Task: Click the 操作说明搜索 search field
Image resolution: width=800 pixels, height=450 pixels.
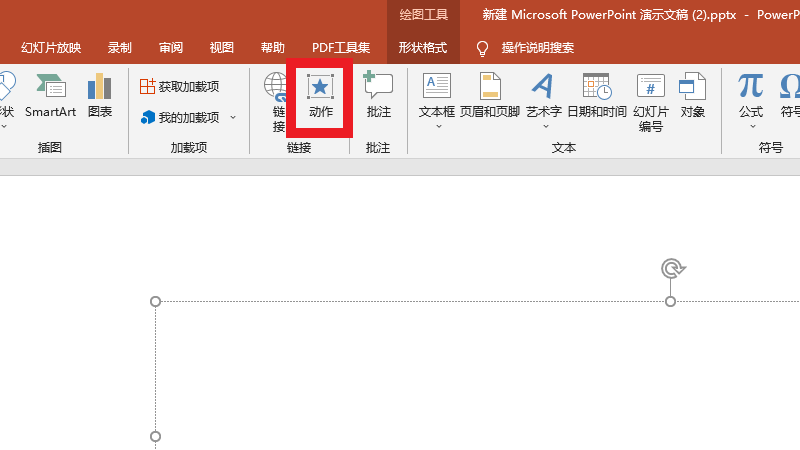Action: click(537, 47)
